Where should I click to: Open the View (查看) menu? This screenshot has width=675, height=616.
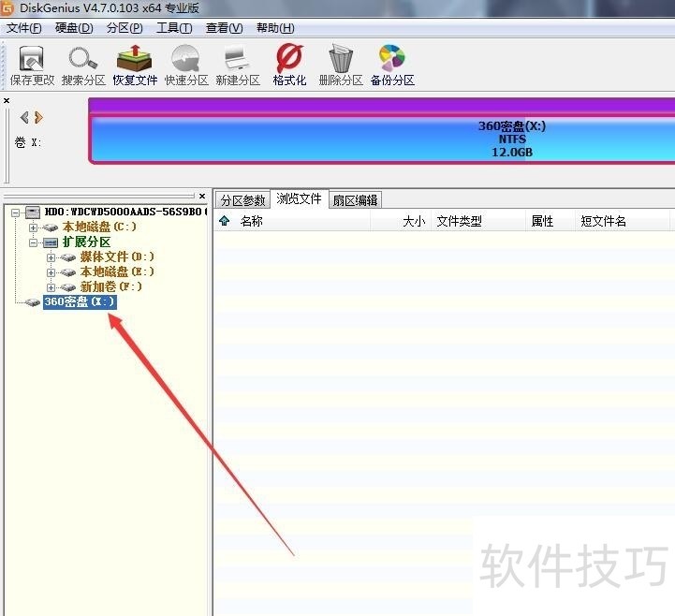coord(225,28)
